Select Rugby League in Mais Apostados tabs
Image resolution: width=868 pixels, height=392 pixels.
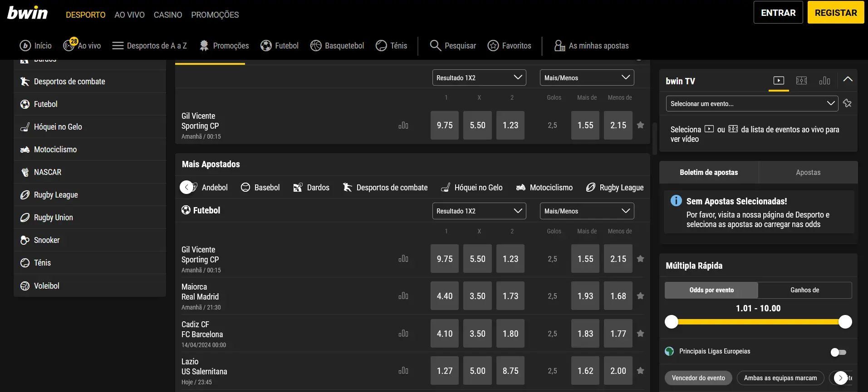coord(615,187)
